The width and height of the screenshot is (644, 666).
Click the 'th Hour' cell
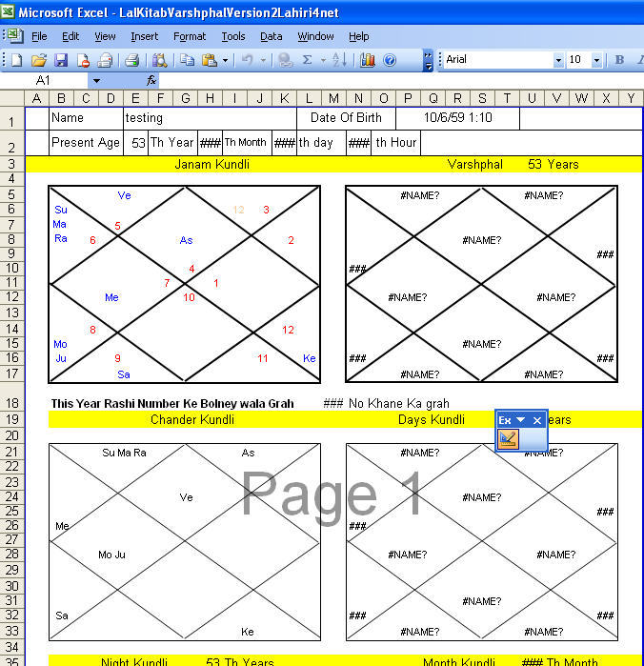pyautogui.click(x=395, y=143)
